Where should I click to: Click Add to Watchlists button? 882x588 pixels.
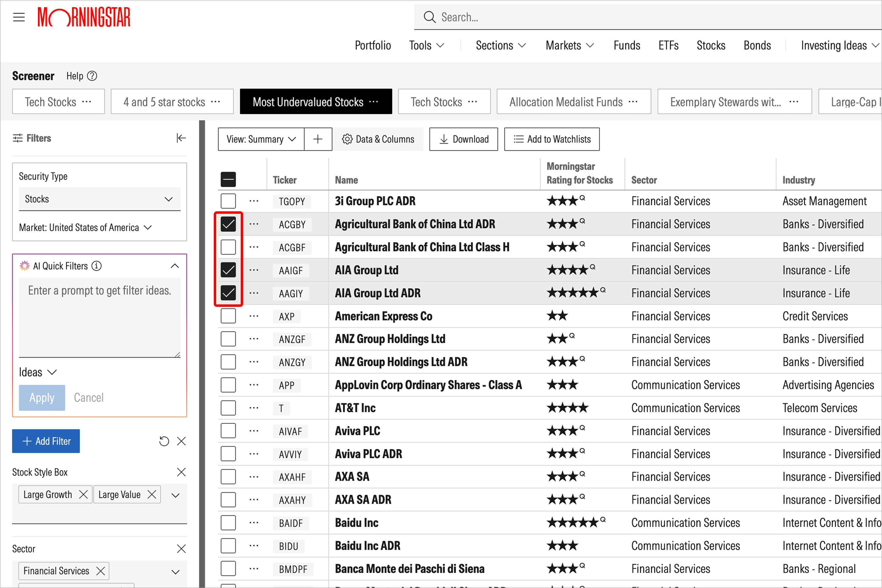552,140
